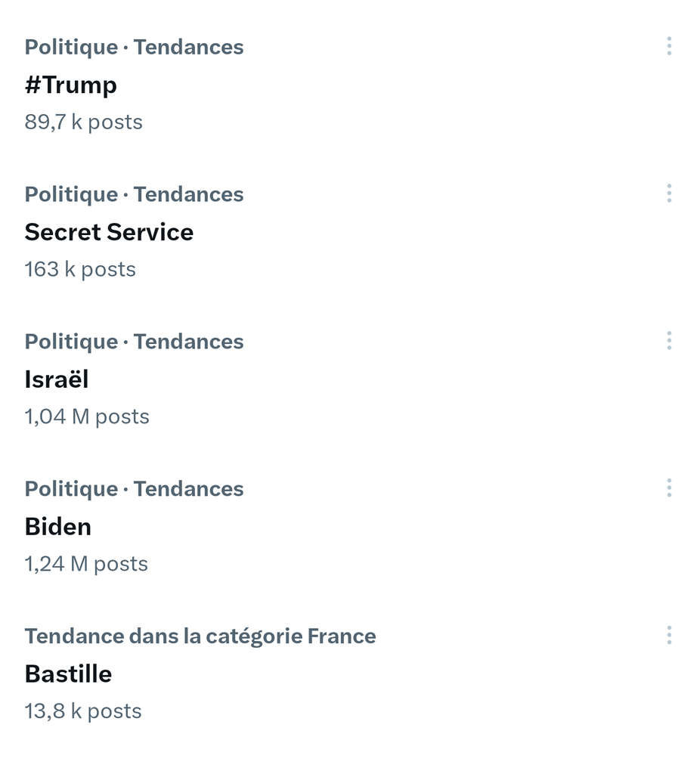Open more options for #Trump trend
The width and height of the screenshot is (700, 774).
(669, 47)
